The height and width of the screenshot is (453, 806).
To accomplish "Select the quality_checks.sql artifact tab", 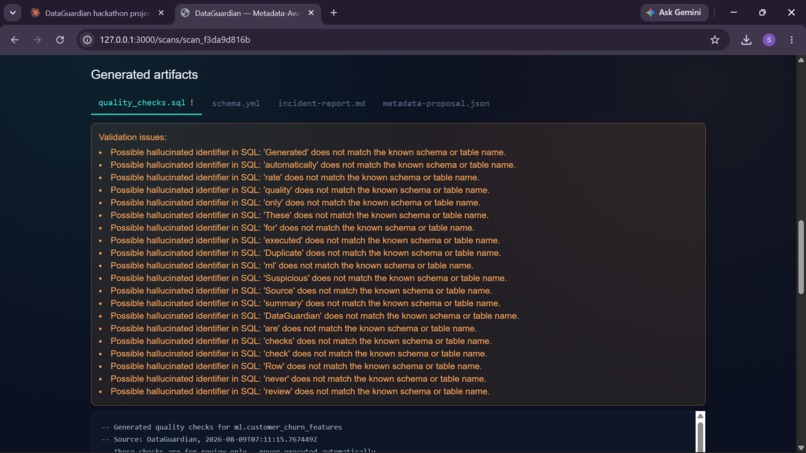I will tap(146, 103).
